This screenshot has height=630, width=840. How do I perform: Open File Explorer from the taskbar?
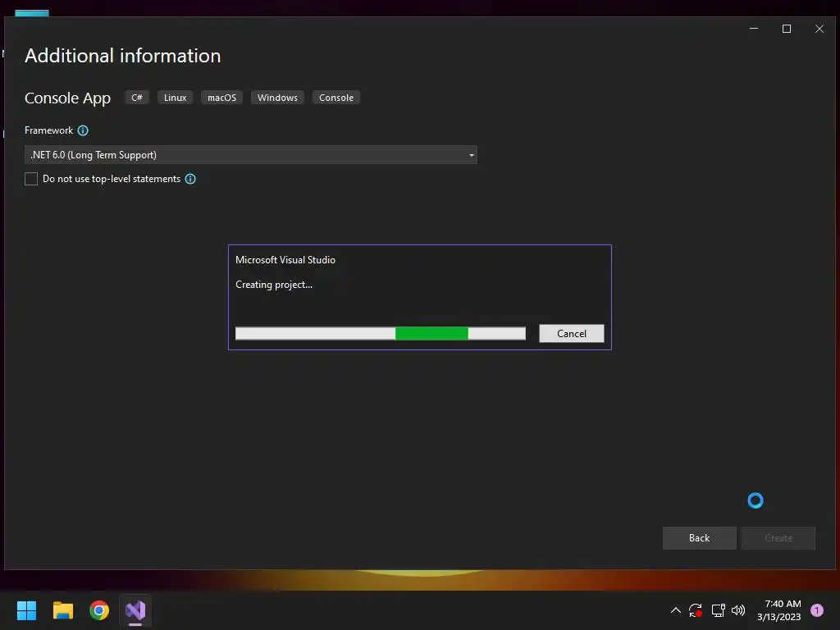(x=62, y=610)
